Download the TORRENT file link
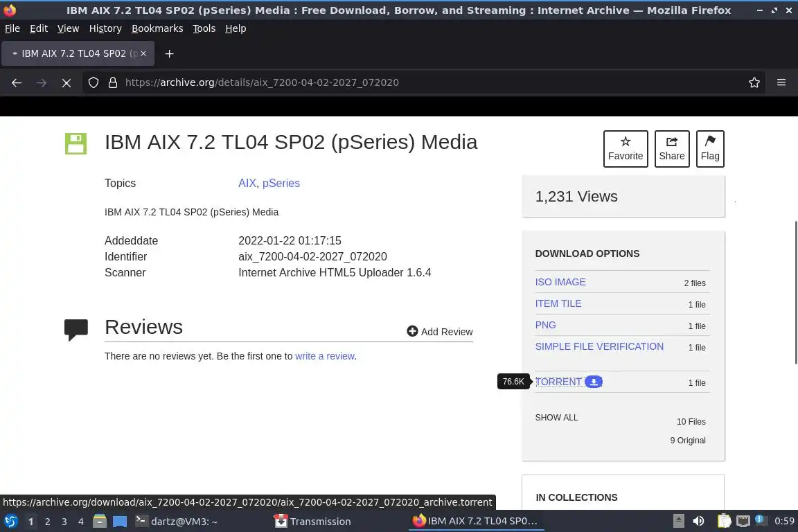The height and width of the screenshot is (532, 798). coord(558,382)
